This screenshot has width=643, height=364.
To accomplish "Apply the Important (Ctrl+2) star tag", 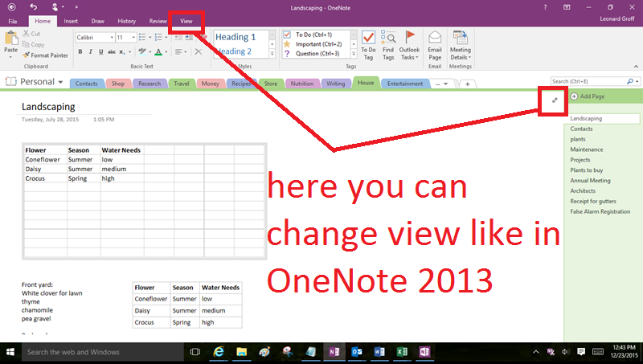I will click(313, 44).
